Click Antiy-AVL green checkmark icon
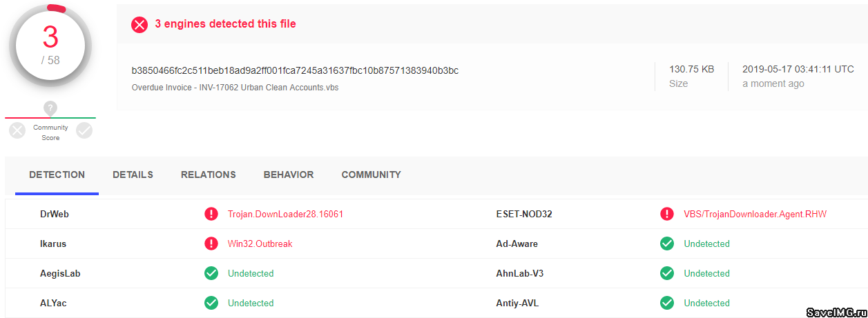 point(667,303)
